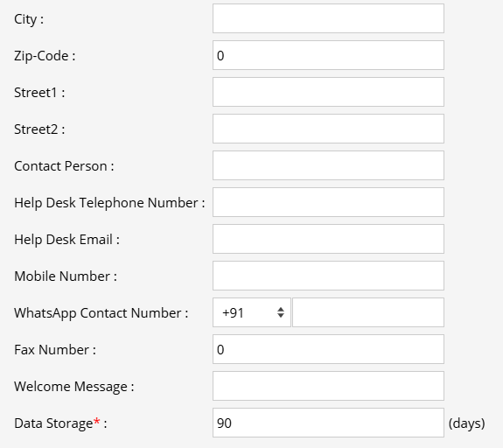The image size is (503, 448).
Task: Click the Zip-Code field showing 0
Action: 328,55
